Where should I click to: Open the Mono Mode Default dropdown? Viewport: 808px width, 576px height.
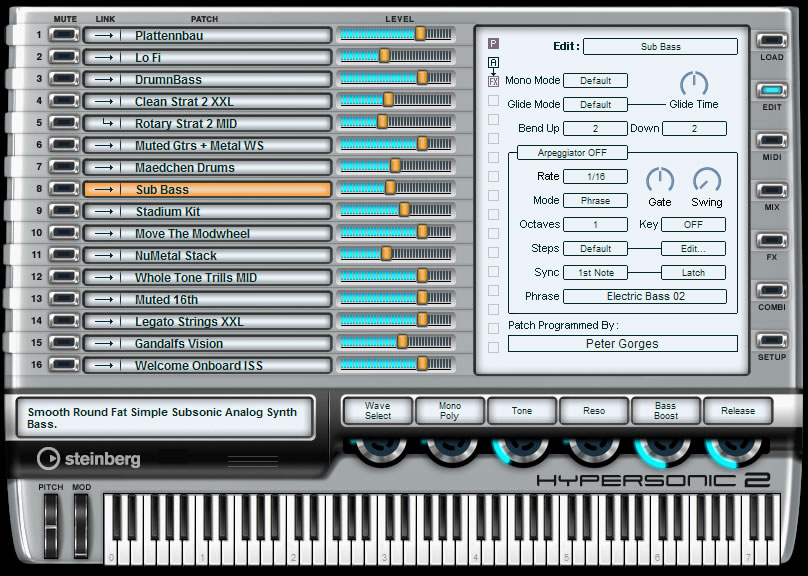click(x=595, y=80)
